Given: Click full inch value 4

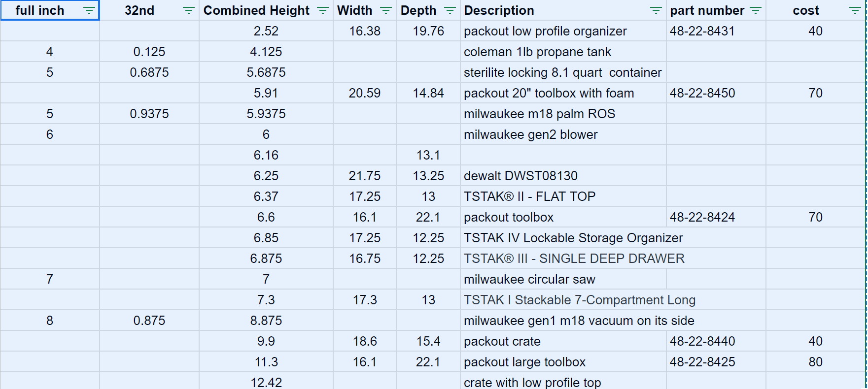Looking at the screenshot, I should tap(50, 52).
